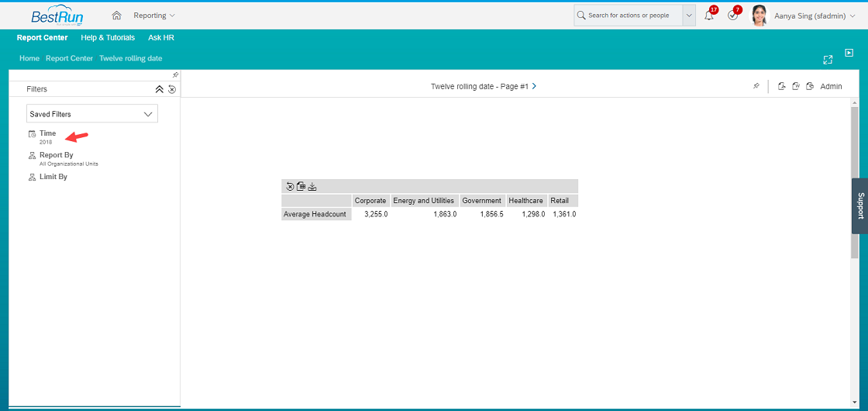This screenshot has height=411, width=868.
Task: Click the Retail column header
Action: point(563,201)
